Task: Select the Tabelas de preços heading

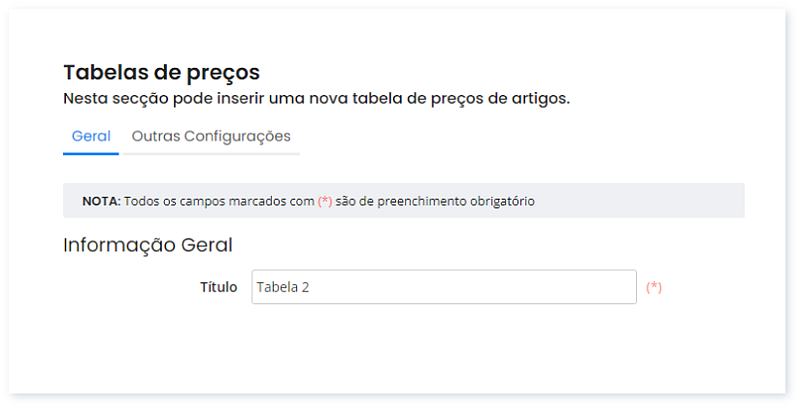Action: pos(161,72)
